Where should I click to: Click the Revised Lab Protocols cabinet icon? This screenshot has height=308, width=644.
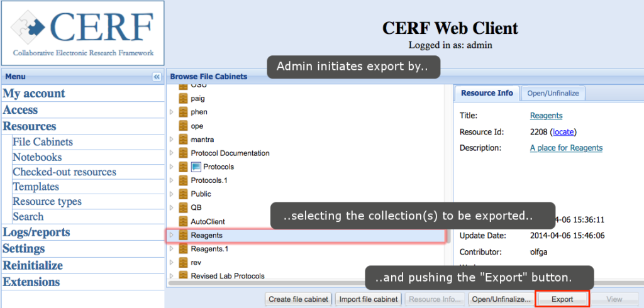pos(183,275)
